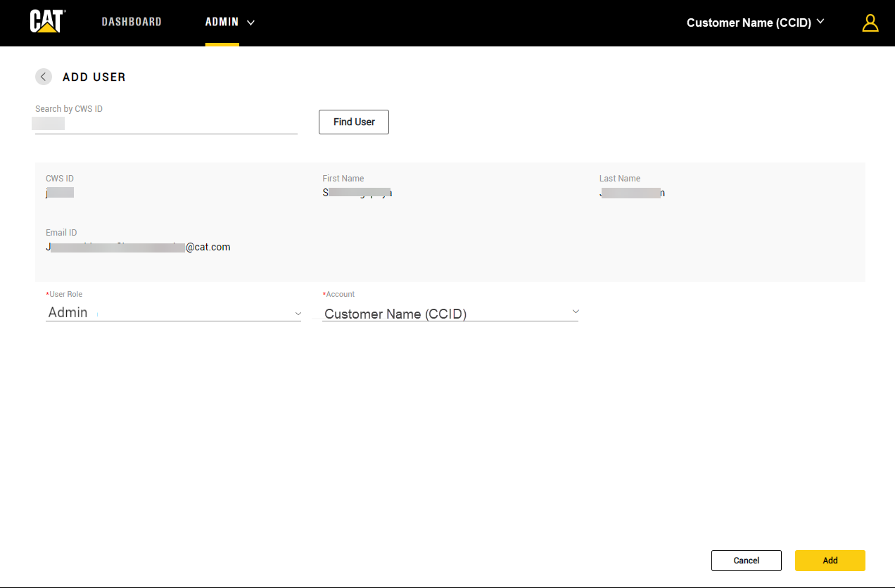This screenshot has height=588, width=895.
Task: Click the CAT logo in the header
Action: tap(48, 22)
